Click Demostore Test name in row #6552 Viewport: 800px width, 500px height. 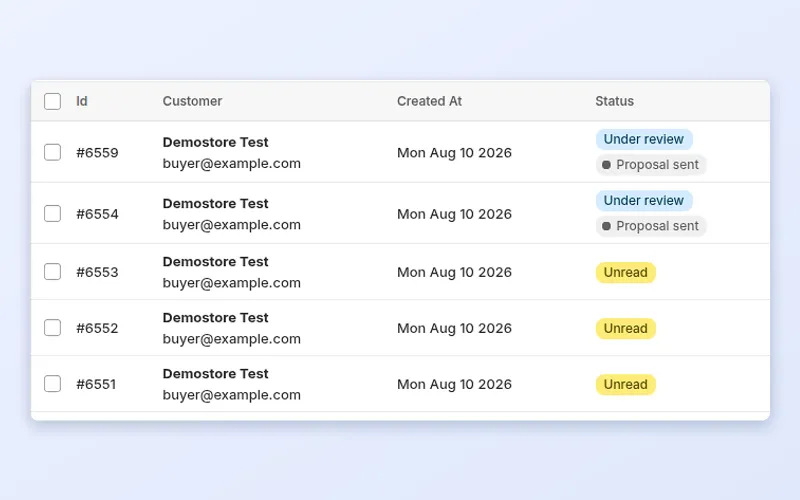(x=215, y=317)
